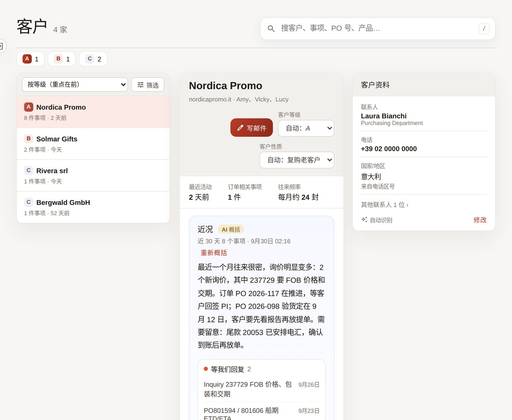This screenshot has height=420, width=512.
Task: Open PO801594 / 801606 船期 item
Action: pyautogui.click(x=261, y=413)
